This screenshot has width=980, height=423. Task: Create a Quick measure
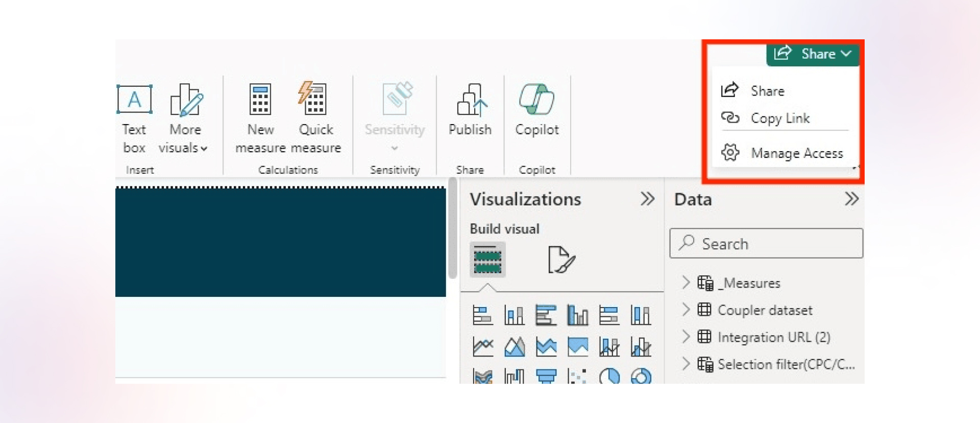click(316, 119)
